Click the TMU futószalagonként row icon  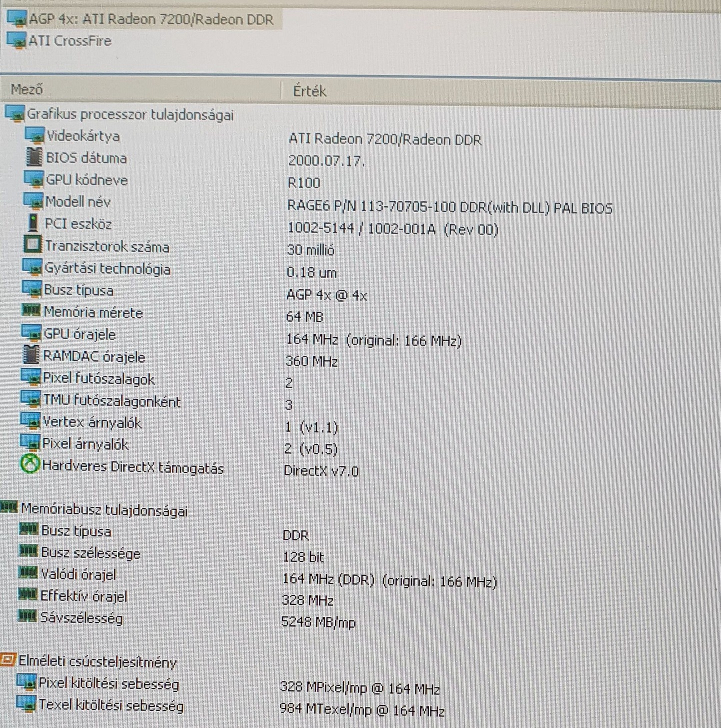[30, 399]
